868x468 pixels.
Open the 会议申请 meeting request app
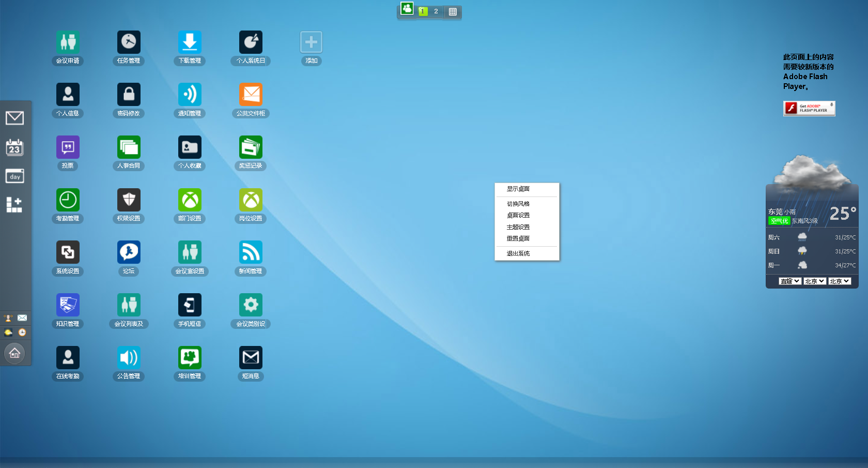click(68, 42)
